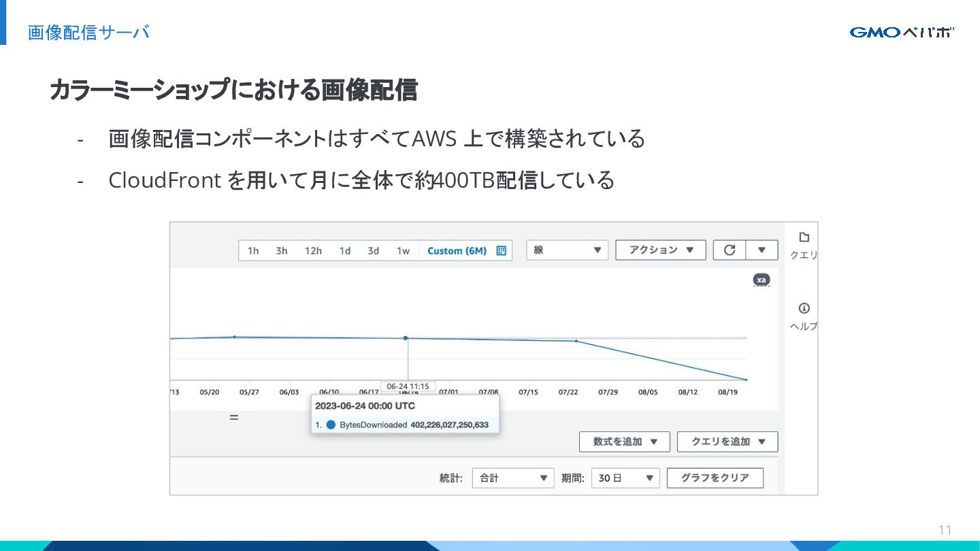Click the panel resize handle (=)
The height and width of the screenshot is (551, 980).
233,418
